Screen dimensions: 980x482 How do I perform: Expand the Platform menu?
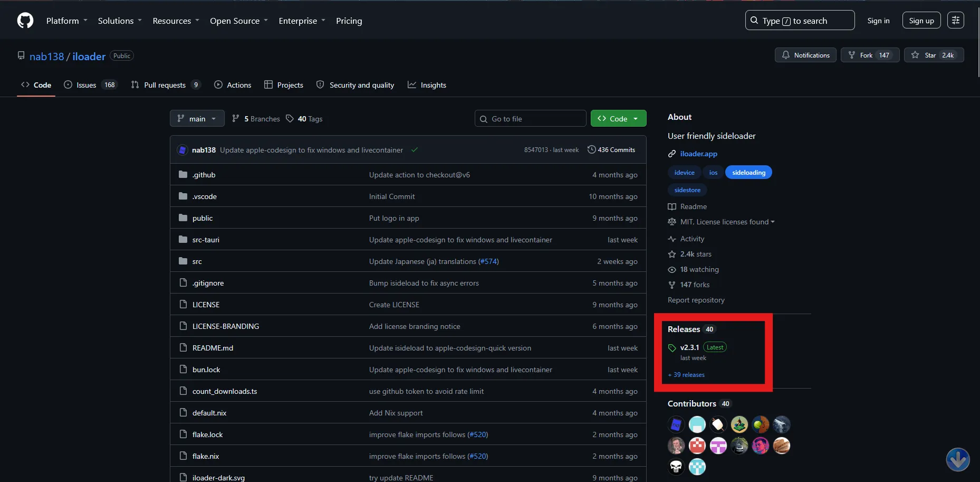point(67,21)
